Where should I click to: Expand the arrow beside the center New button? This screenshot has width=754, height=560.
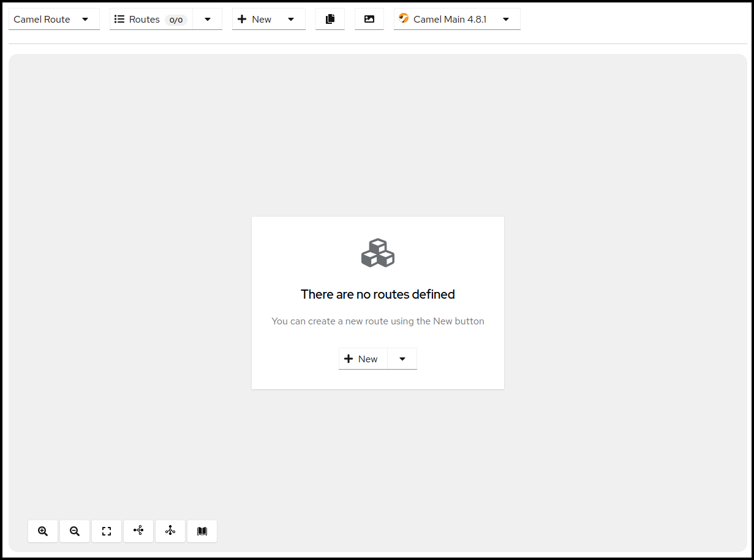[x=402, y=359]
